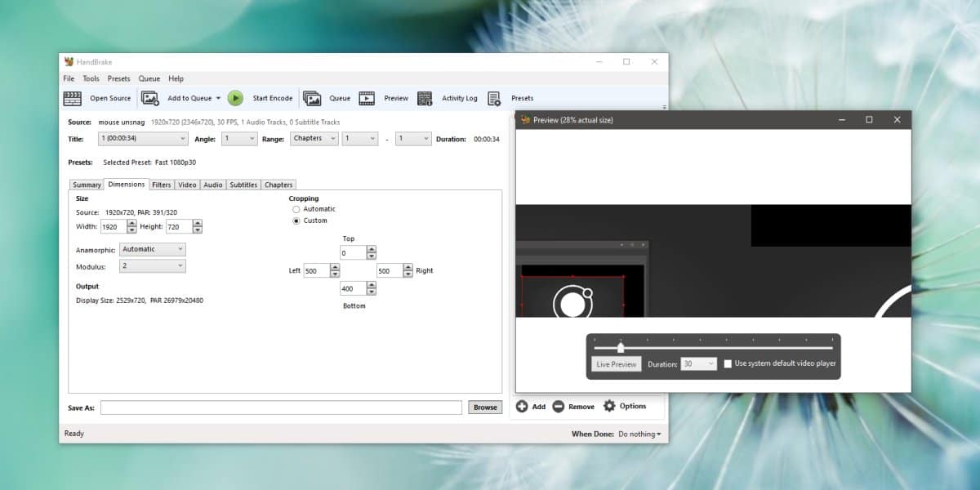Open the preview Duration dropdown
980x490 pixels.
click(699, 363)
